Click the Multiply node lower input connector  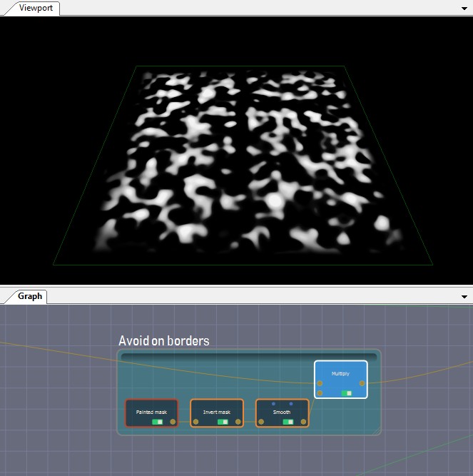320,393
